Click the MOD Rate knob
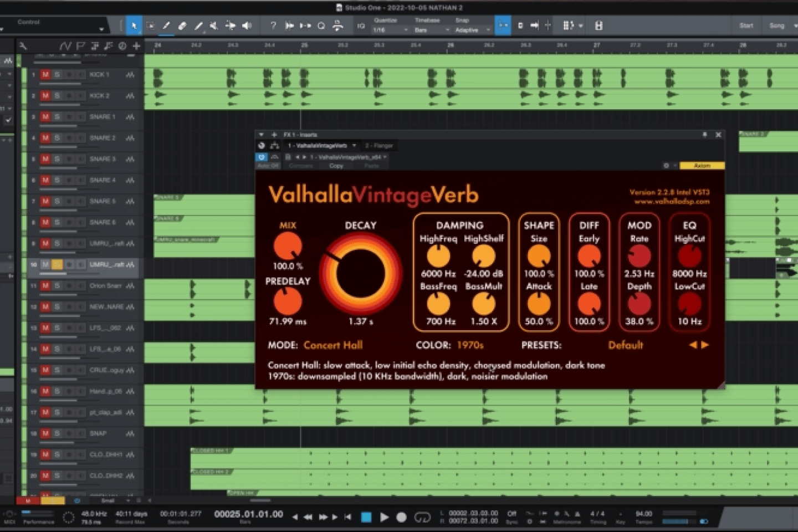798x532 pixels. [x=639, y=257]
